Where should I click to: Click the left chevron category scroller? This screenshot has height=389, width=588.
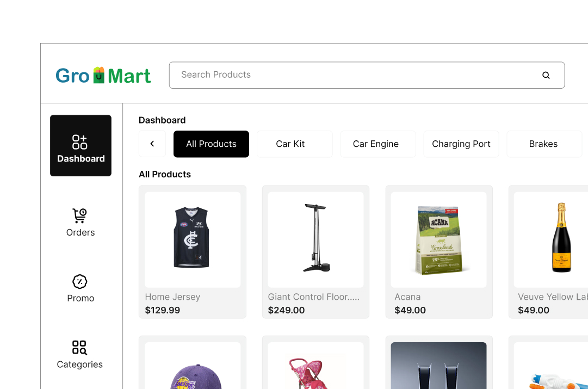[152, 144]
